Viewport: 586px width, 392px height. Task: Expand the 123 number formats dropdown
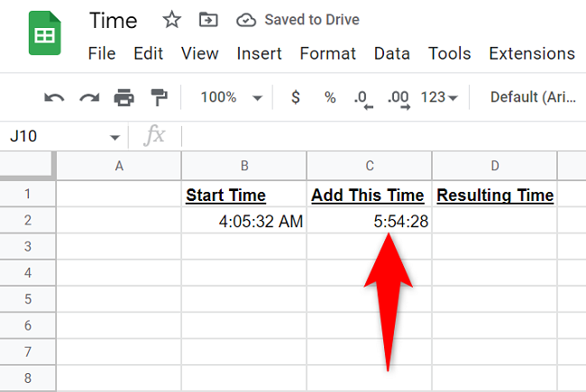click(x=439, y=97)
